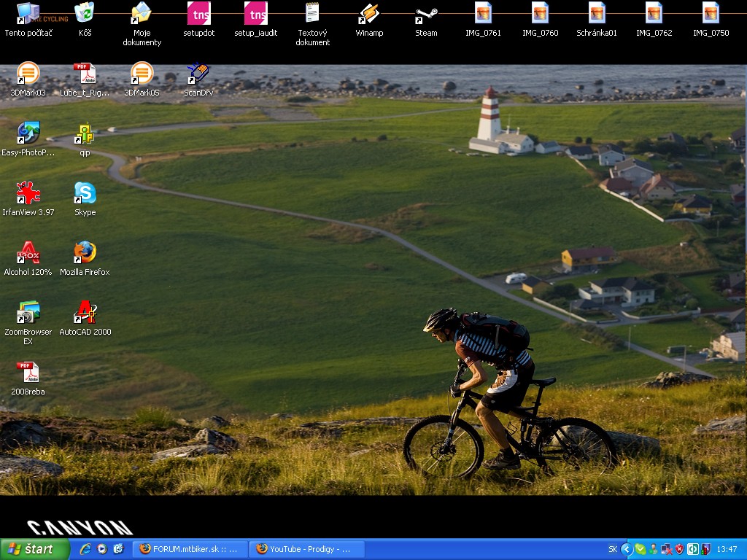Open the ZoomBrowser EX shortcut
Viewport: 747px width, 560px height.
point(28,313)
